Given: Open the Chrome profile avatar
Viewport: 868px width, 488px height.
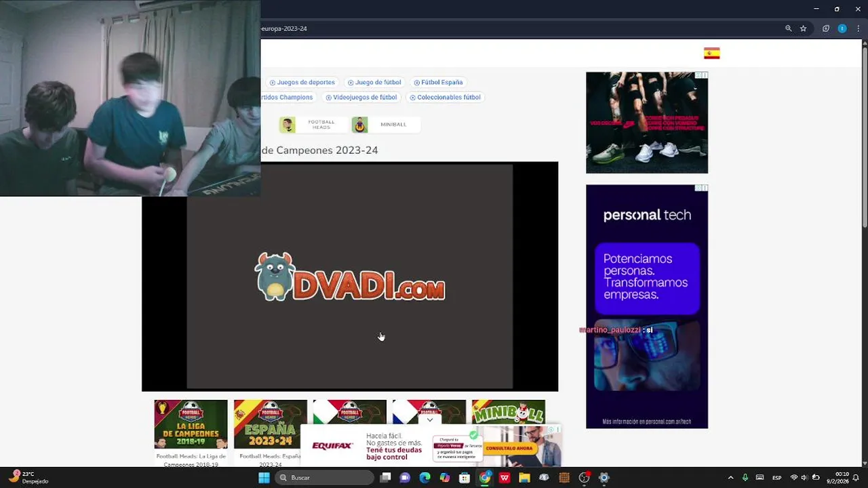Looking at the screenshot, I should [842, 28].
